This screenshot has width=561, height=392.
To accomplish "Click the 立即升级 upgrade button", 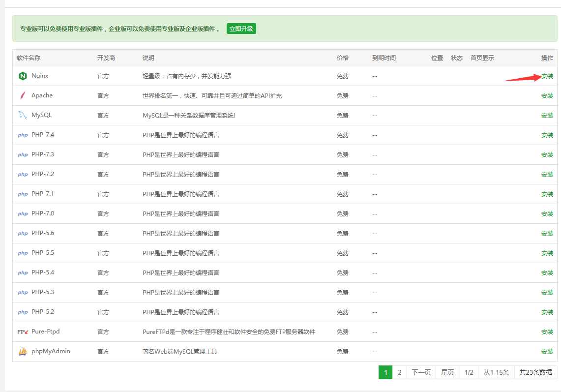I will click(x=241, y=29).
